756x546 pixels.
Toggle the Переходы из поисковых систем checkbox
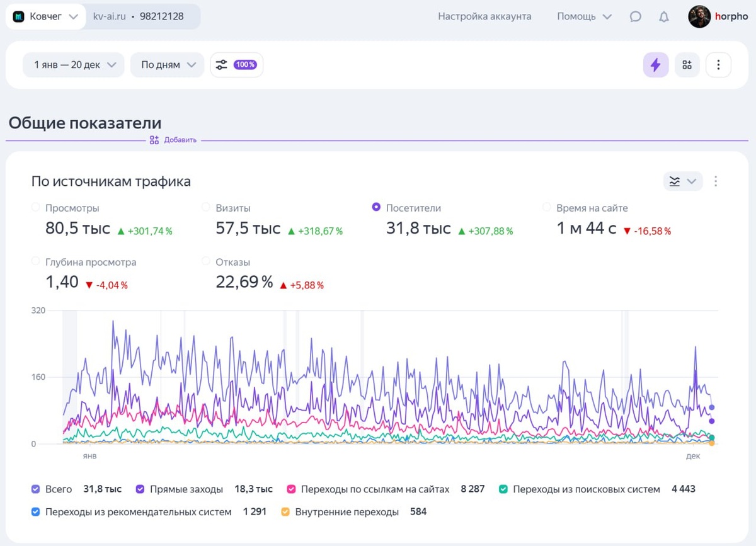coord(503,489)
